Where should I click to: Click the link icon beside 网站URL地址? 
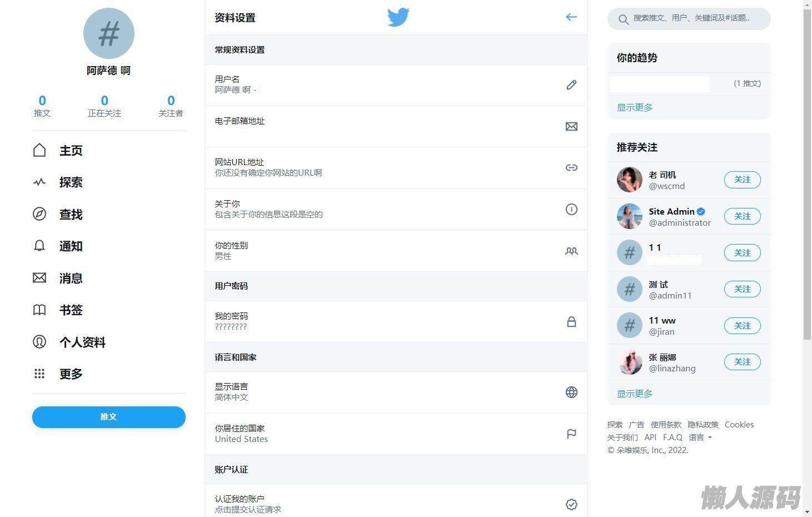click(571, 168)
